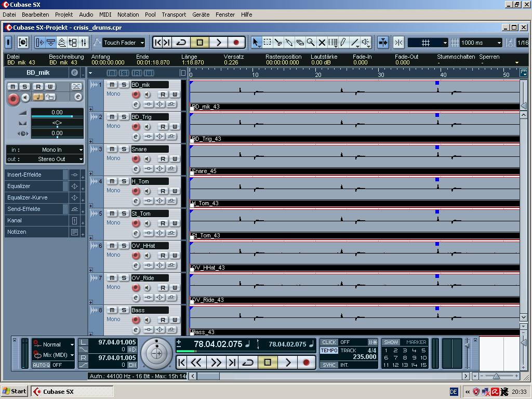Open EQ section icon on OV_Ride track
The width and height of the screenshot is (532, 399).
click(160, 298)
